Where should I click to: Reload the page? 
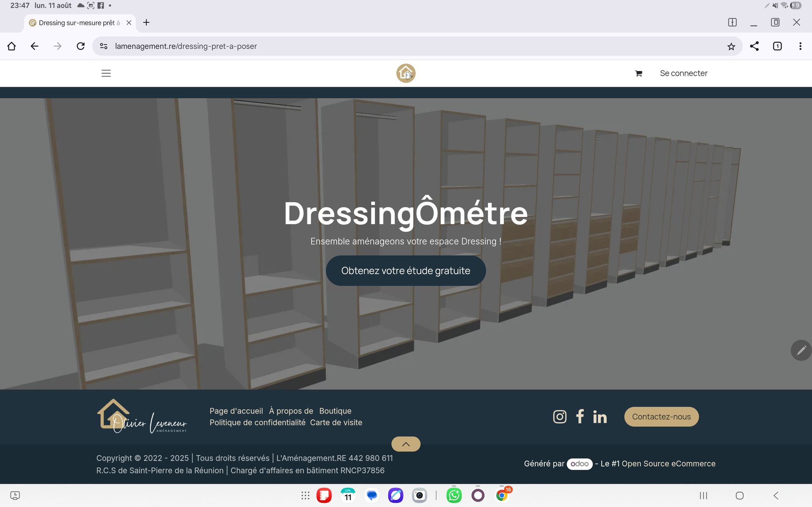(x=80, y=46)
